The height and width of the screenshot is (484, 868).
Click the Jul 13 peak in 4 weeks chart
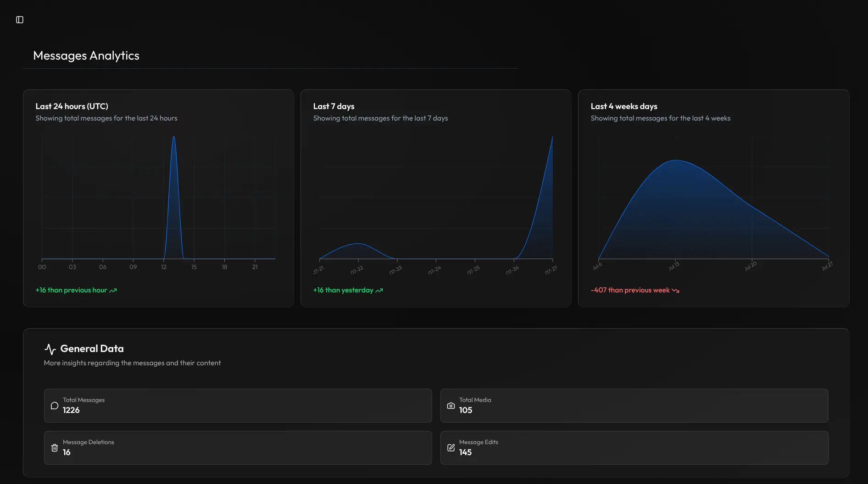(x=675, y=160)
